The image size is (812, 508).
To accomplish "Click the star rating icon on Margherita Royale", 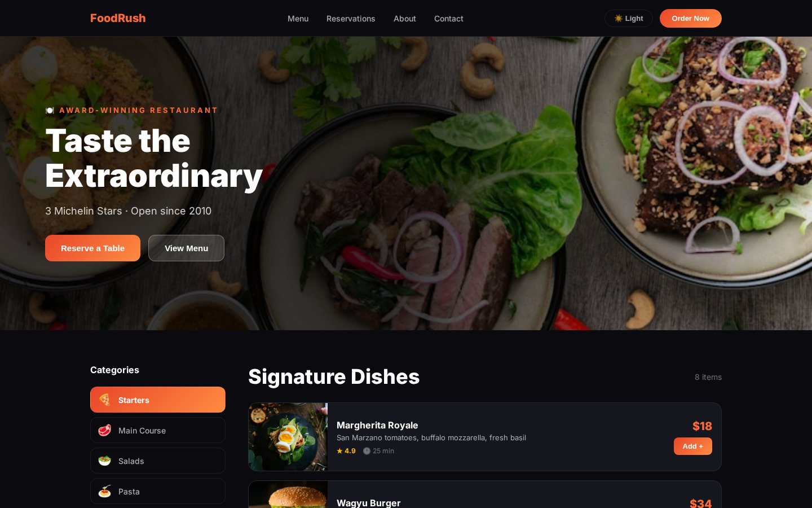I will [x=339, y=451].
